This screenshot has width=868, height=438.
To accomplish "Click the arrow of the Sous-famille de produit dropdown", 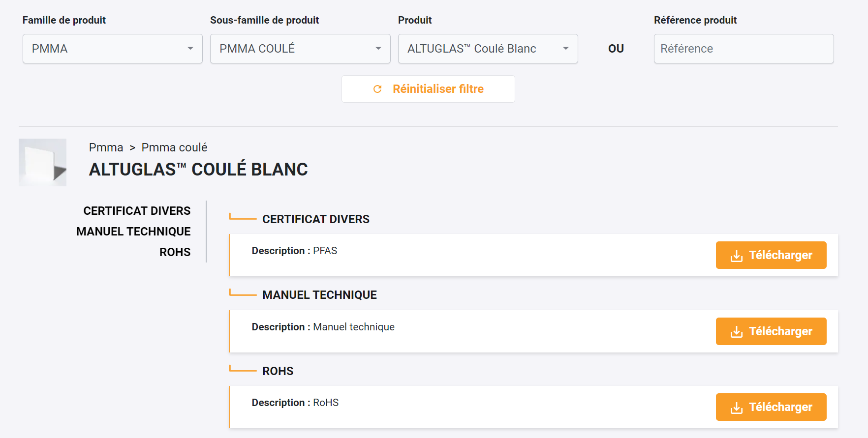I will [378, 49].
